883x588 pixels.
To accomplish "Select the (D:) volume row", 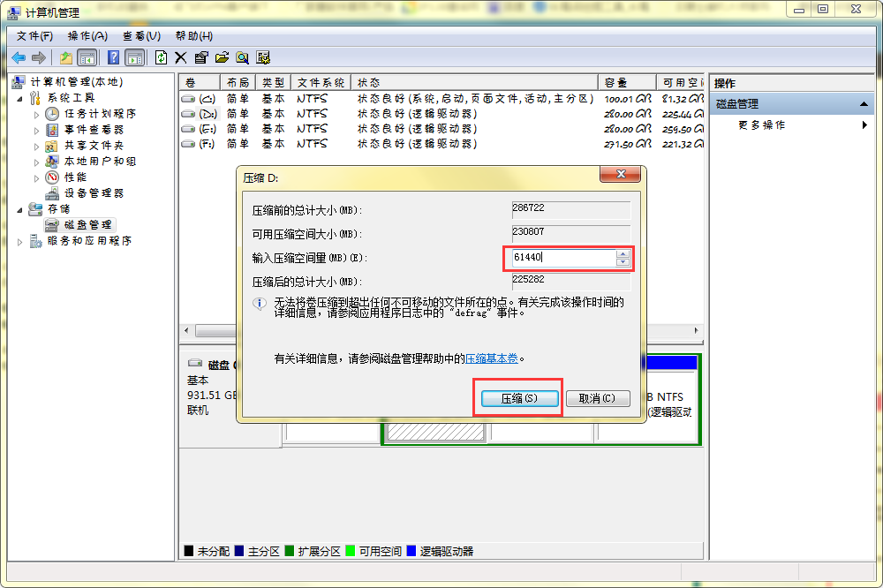I will pyautogui.click(x=441, y=114).
